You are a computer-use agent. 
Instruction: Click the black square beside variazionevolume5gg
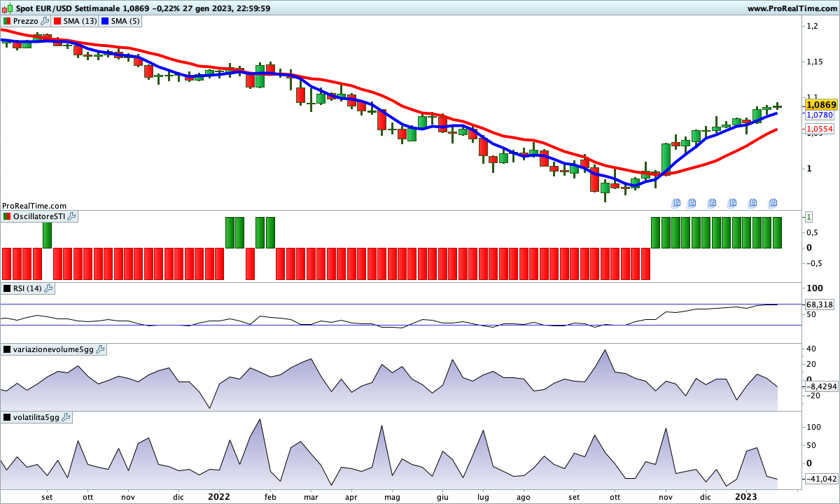pos(7,349)
